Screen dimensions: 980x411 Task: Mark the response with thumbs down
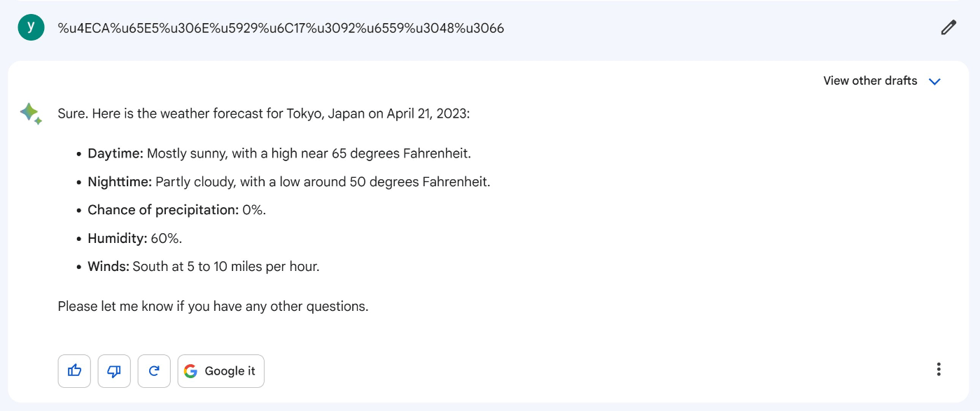coord(114,371)
